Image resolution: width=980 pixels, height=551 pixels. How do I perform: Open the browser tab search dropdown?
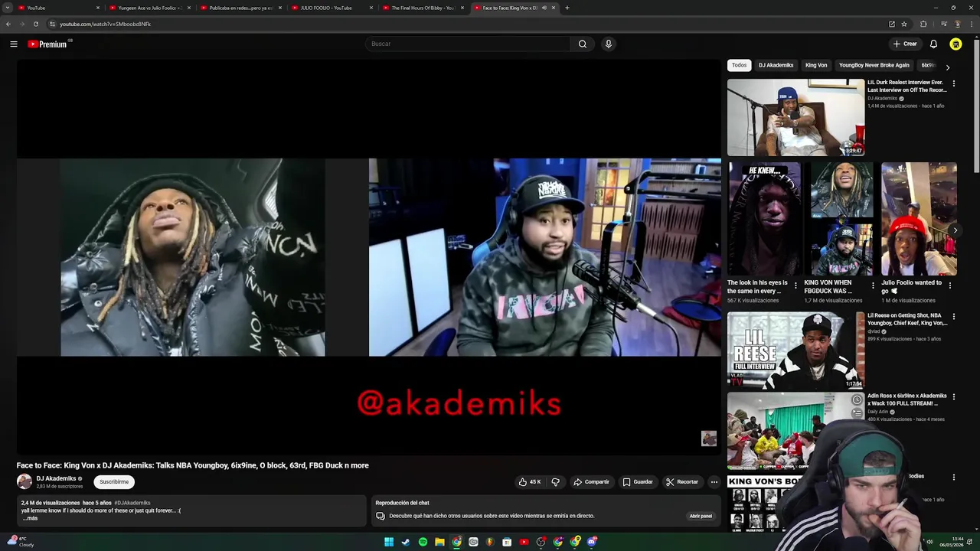coord(8,8)
